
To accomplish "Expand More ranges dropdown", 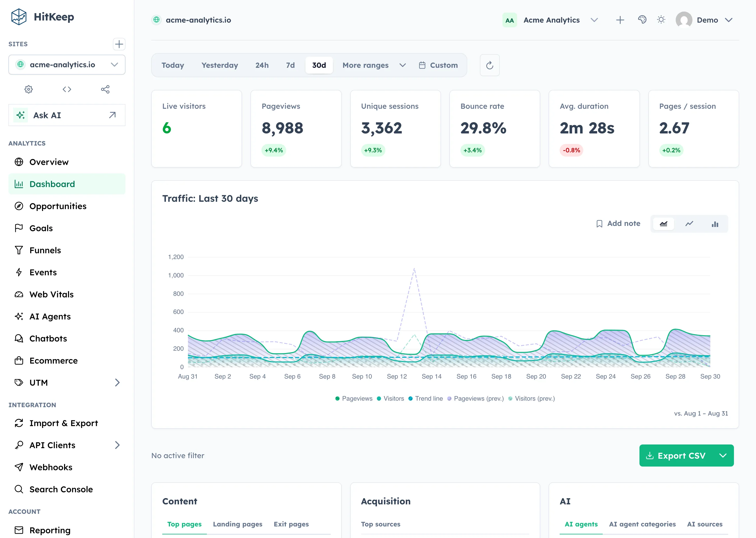I will pyautogui.click(x=374, y=65).
